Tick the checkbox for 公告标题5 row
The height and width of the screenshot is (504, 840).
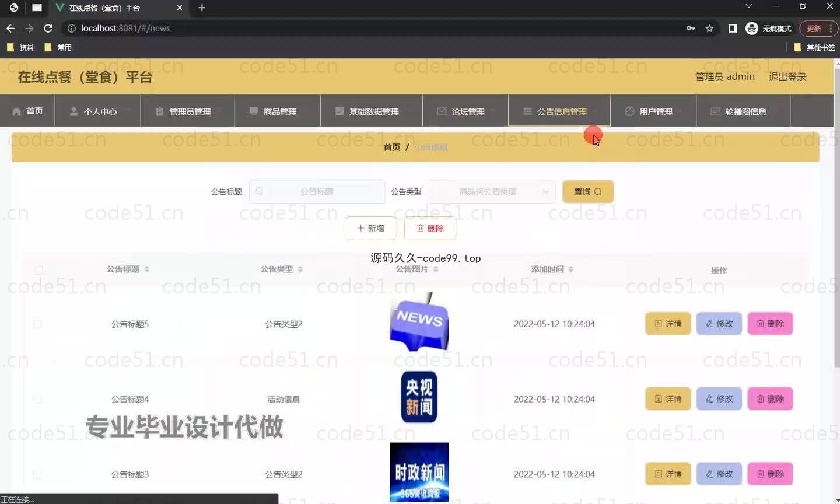(38, 324)
